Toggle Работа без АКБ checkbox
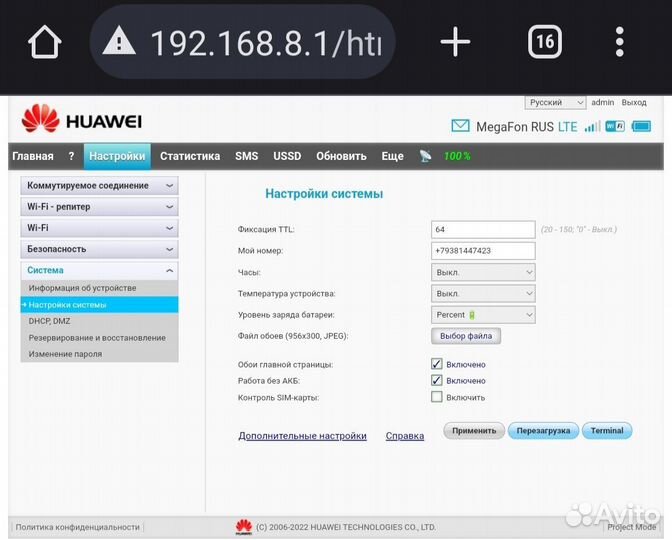This screenshot has width=672, height=540. coord(437,380)
